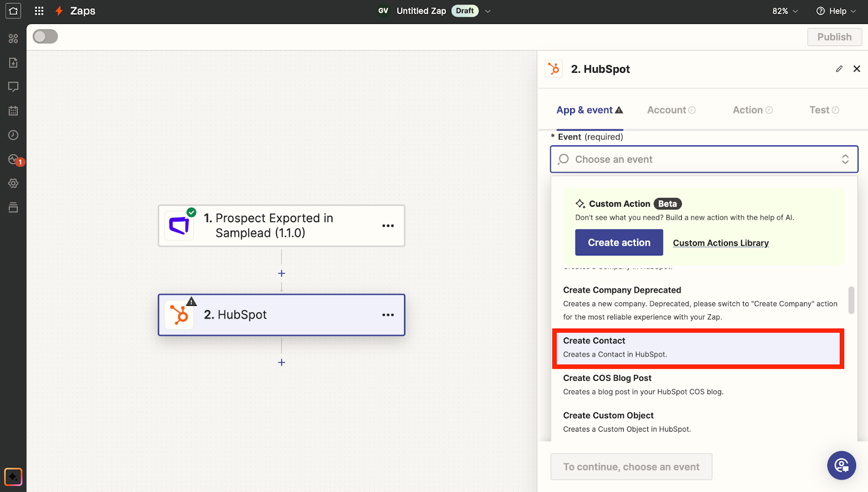Click the Zaps lightning bolt logo
This screenshot has width=868, height=492.
59,11
